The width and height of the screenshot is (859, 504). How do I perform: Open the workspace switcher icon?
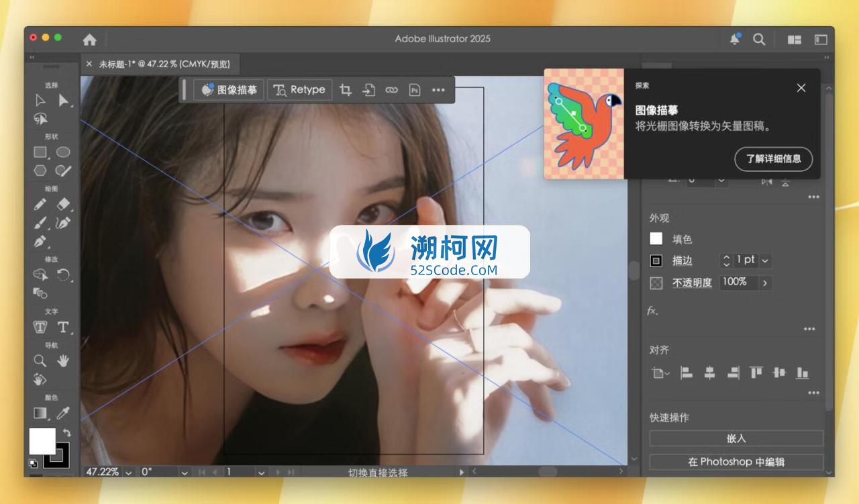point(821,40)
